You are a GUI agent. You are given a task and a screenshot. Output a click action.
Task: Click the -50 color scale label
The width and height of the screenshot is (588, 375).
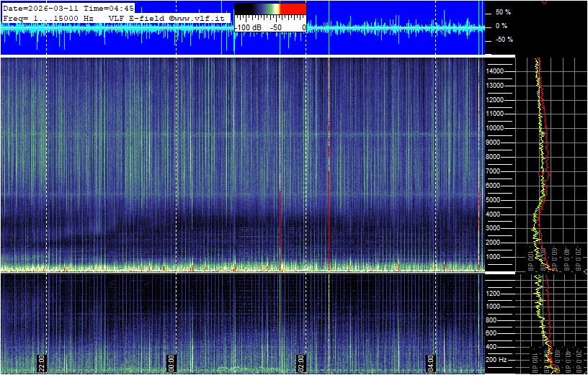(x=275, y=27)
